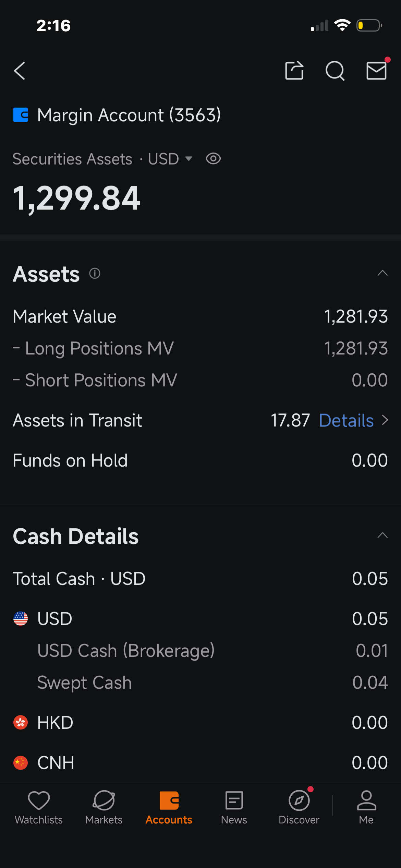Viewport: 401px width, 868px height.
Task: Switch to the Markets tab
Action: click(x=104, y=807)
